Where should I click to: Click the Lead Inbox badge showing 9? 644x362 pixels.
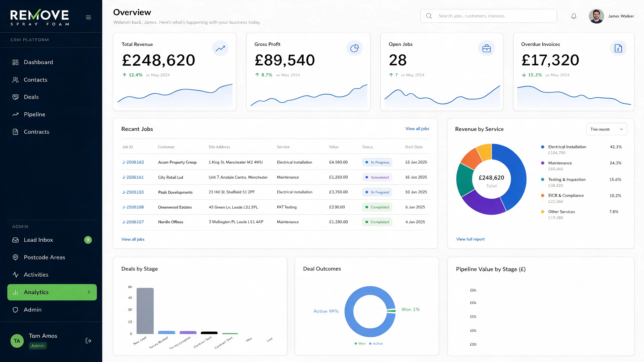tap(88, 240)
